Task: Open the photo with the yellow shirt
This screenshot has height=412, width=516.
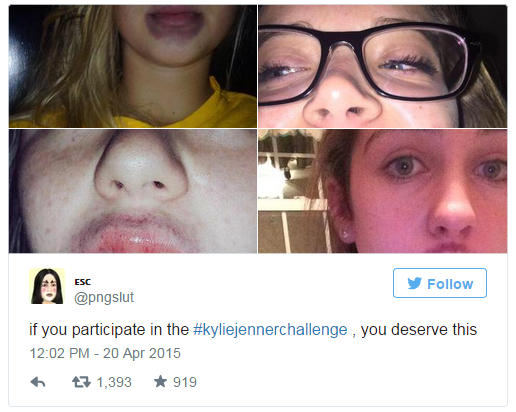Action: (133, 66)
